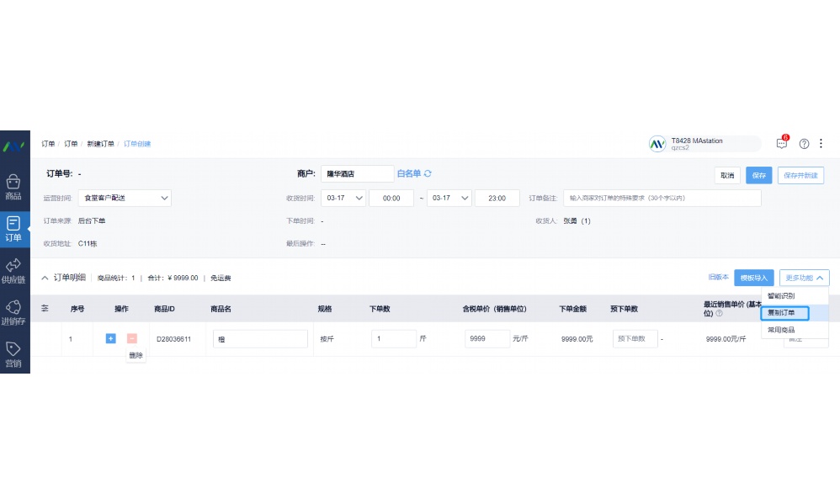Screen dimensions: 840x504
Task: Open the 运营时间 食堂客户配送 dropdown
Action: pos(125,199)
